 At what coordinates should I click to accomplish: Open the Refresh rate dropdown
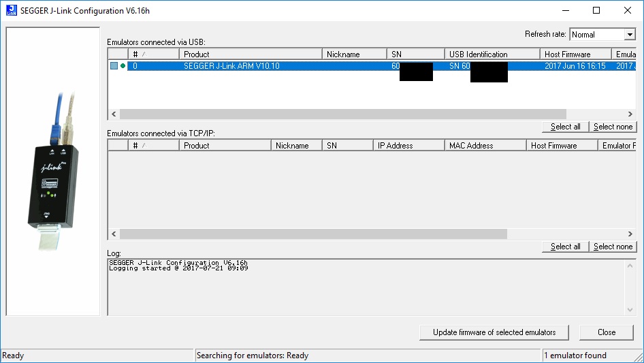click(x=630, y=35)
